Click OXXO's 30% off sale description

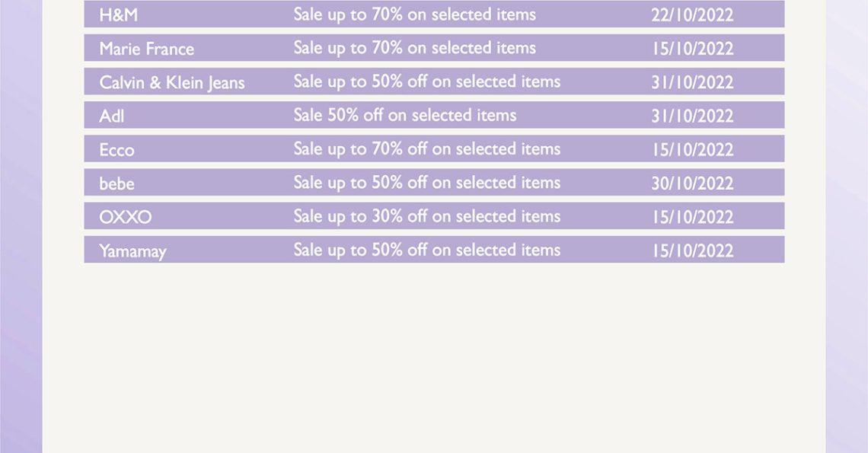427,216
